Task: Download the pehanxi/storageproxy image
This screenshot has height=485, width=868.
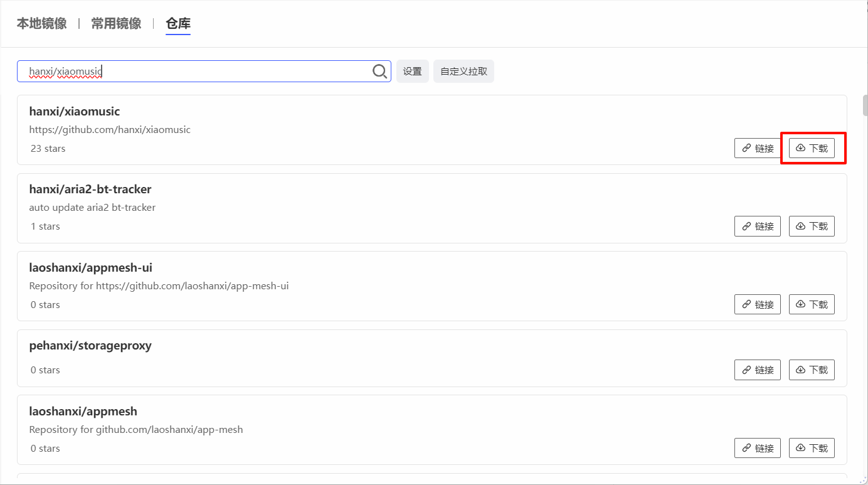Action: click(812, 370)
